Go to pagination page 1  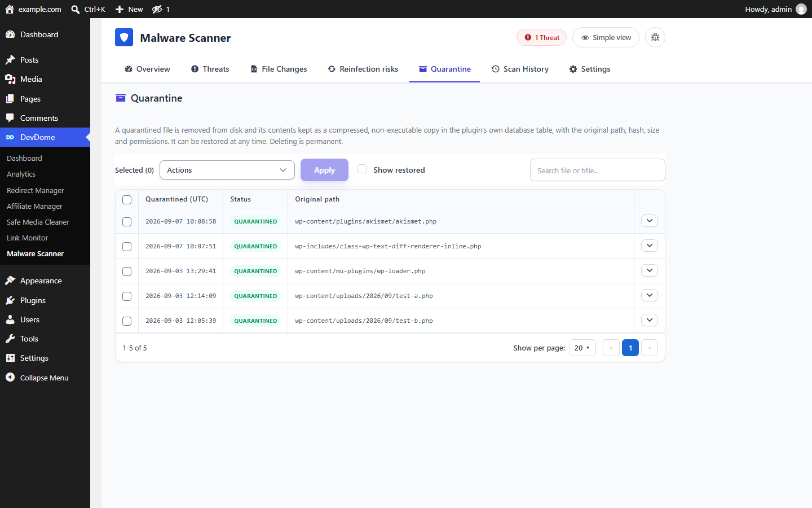(630, 348)
